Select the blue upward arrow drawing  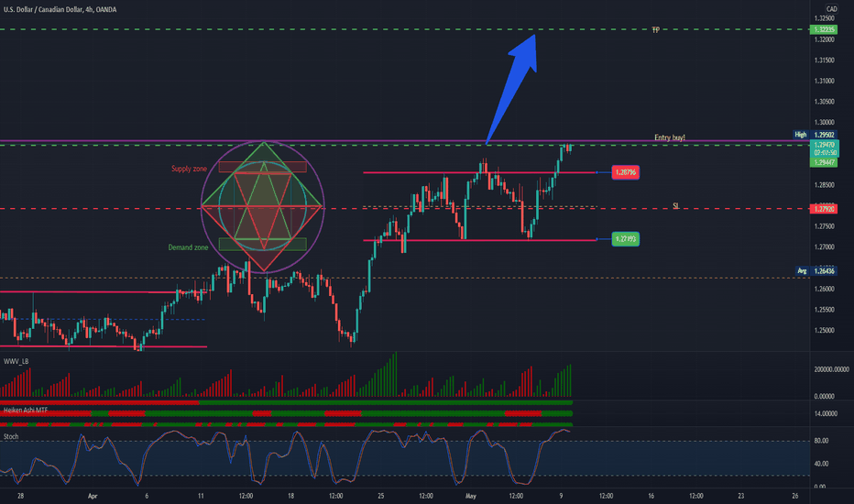pos(511,89)
